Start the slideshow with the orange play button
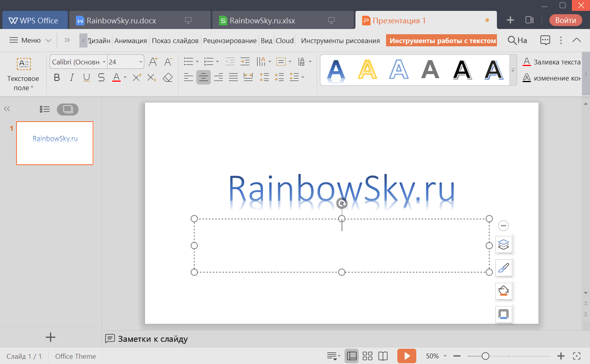The width and height of the screenshot is (590, 364). (x=407, y=356)
